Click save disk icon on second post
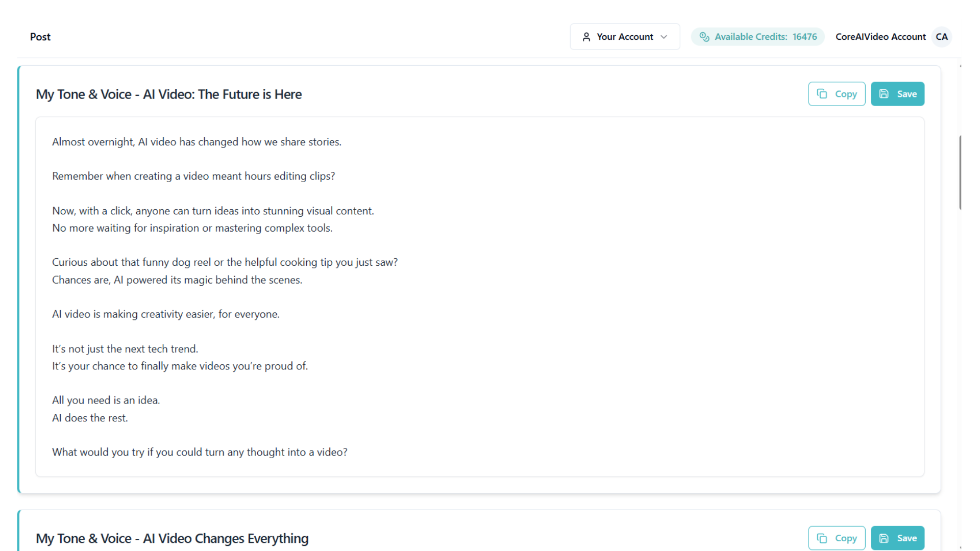Viewport: 980px width, 551px height. [x=884, y=538]
